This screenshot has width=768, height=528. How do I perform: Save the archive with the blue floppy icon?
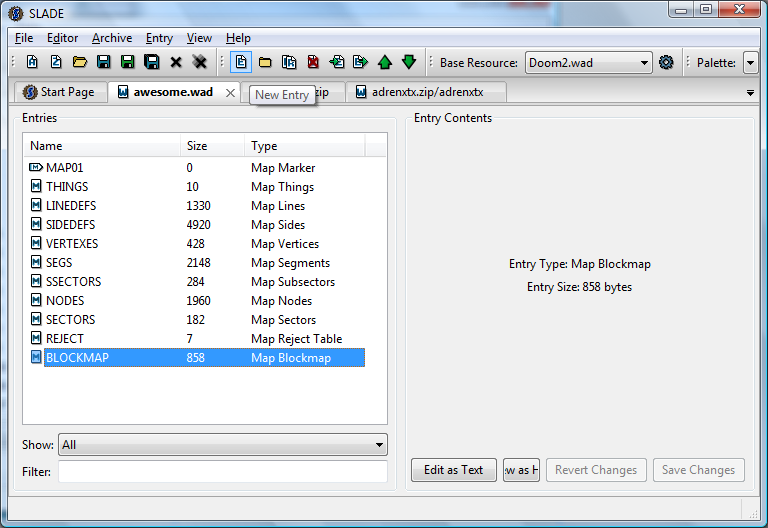103,62
